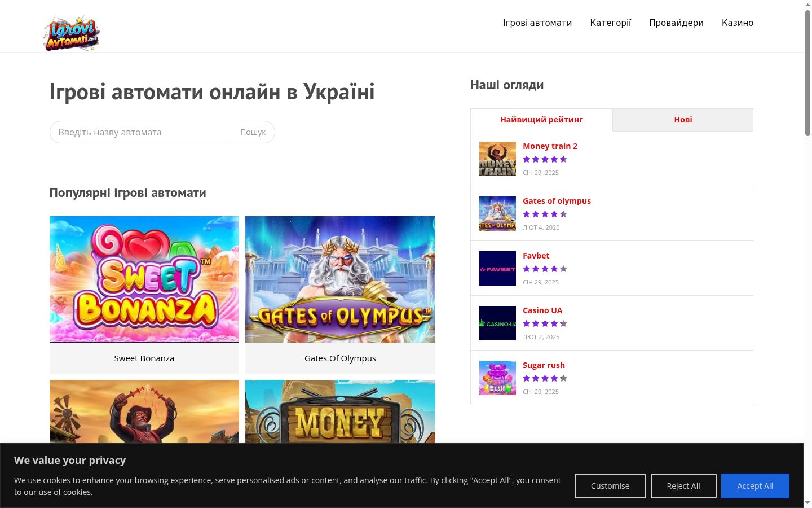Click Reject All cookies button

[683, 486]
